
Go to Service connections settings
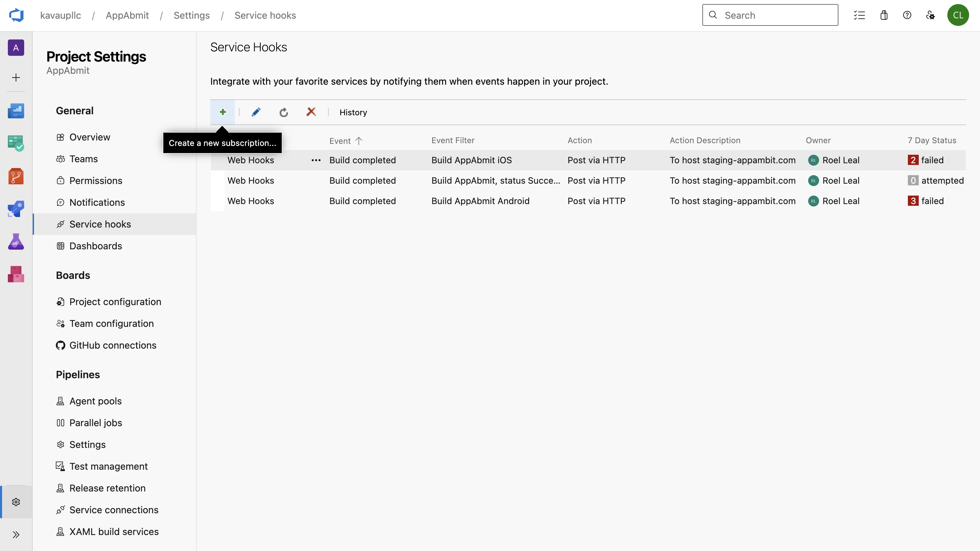tap(114, 510)
